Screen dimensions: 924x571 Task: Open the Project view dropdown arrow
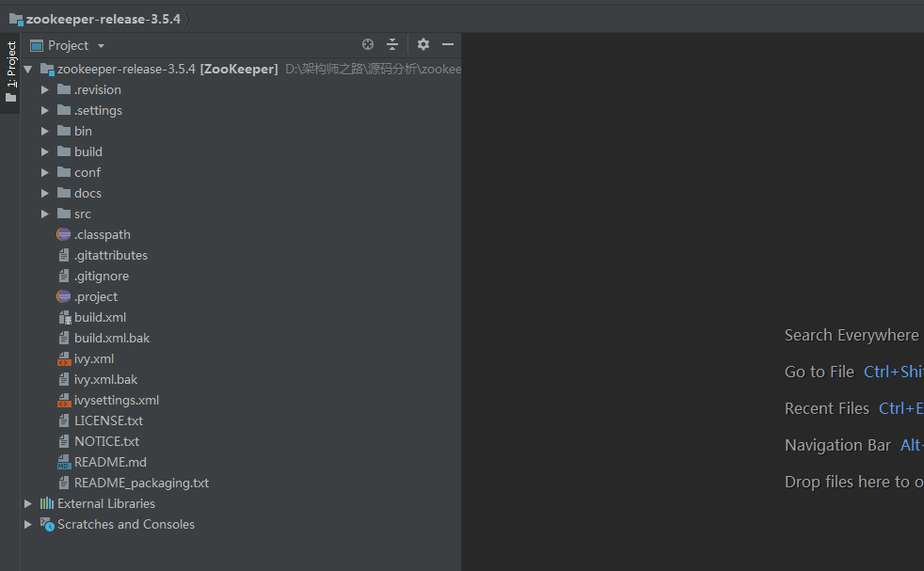pos(101,46)
